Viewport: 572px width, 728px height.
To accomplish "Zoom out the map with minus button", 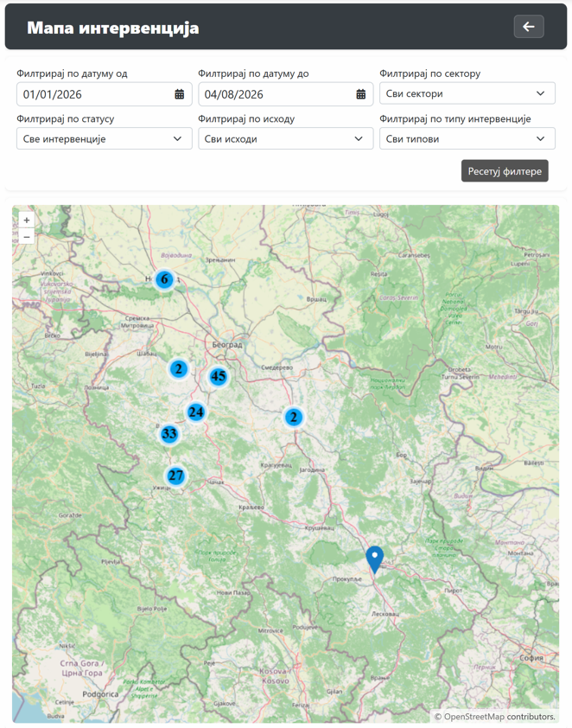I will pyautogui.click(x=27, y=236).
